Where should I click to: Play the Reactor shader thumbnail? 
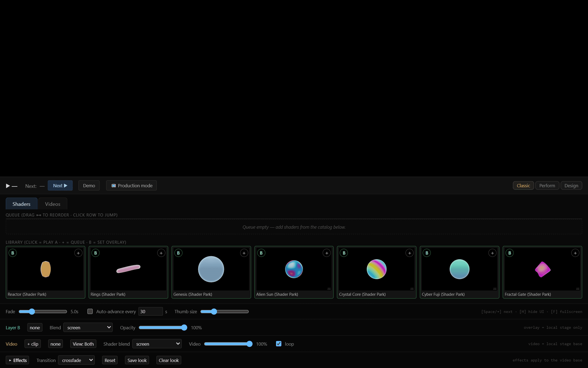45,269
